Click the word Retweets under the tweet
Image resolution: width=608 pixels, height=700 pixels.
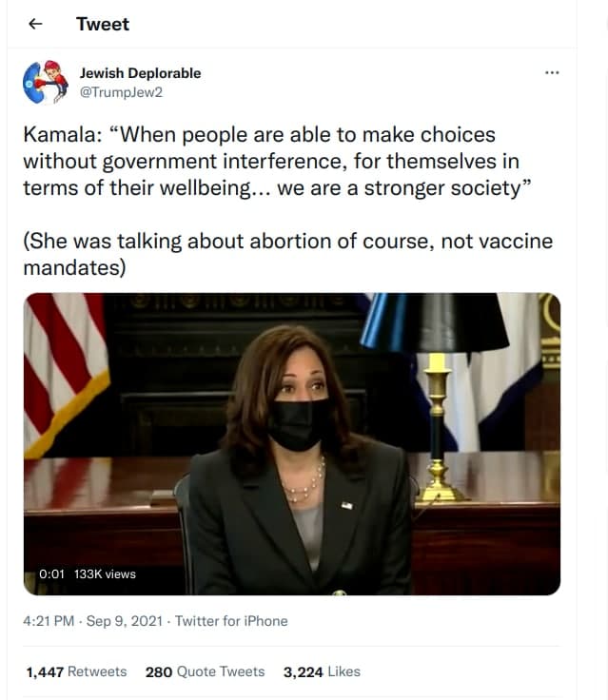coord(97,671)
